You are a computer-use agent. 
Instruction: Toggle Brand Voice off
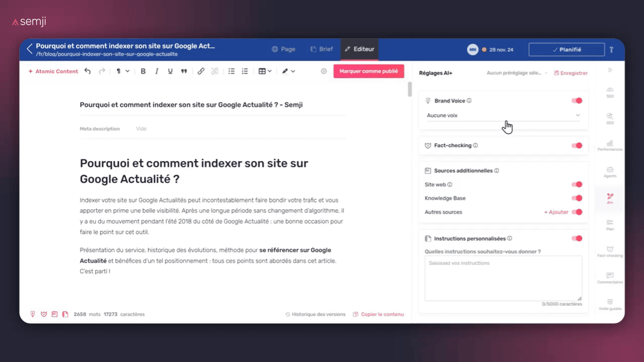point(576,101)
